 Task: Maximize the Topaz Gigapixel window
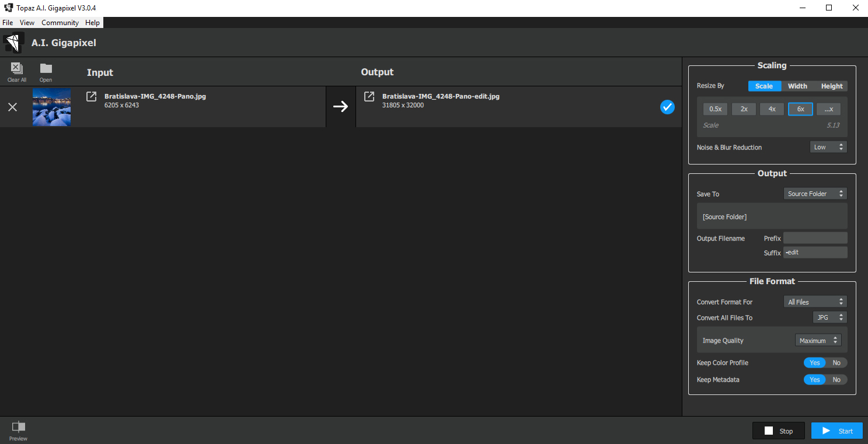tap(829, 8)
